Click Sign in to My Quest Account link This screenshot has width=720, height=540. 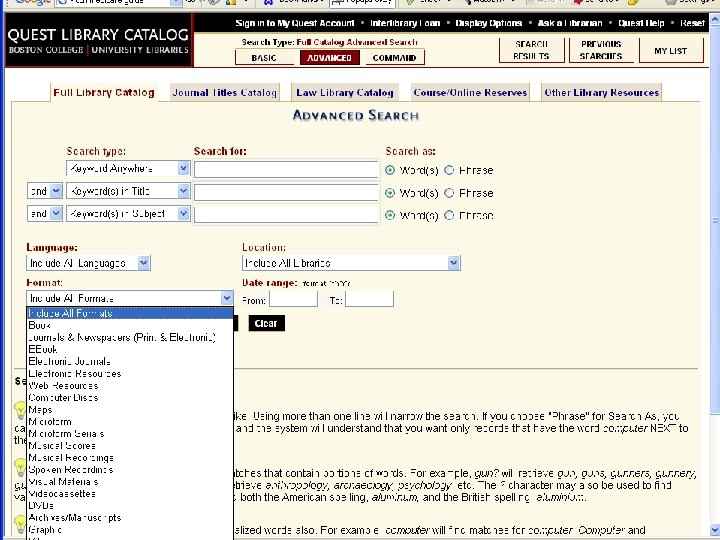click(295, 23)
